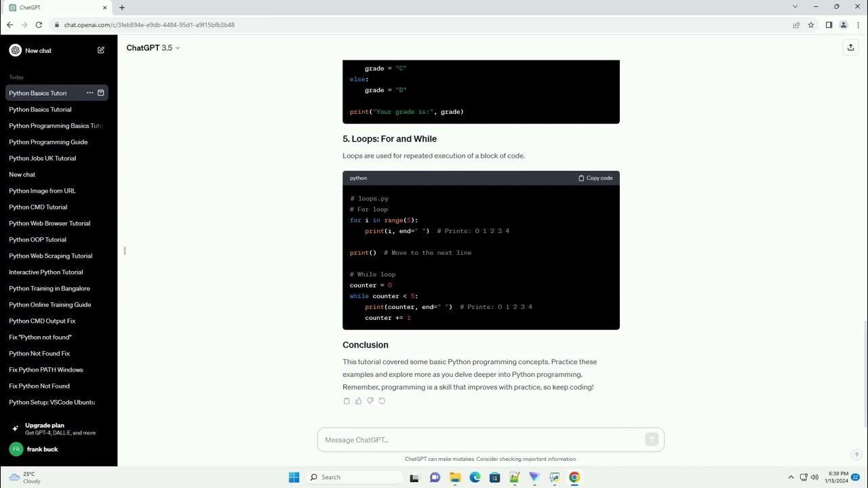Open the Python CMD Tutorial chat

tap(58, 207)
